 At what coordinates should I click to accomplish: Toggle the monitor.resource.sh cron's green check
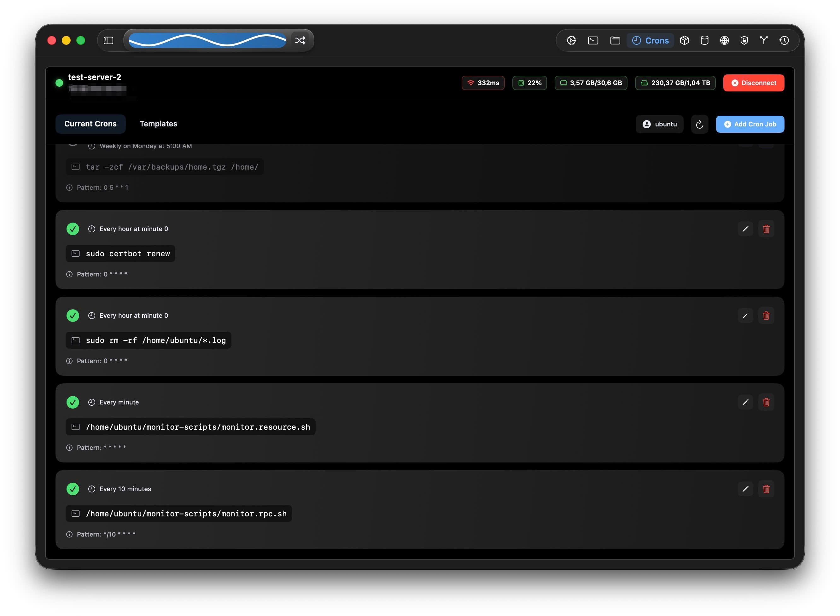(73, 402)
